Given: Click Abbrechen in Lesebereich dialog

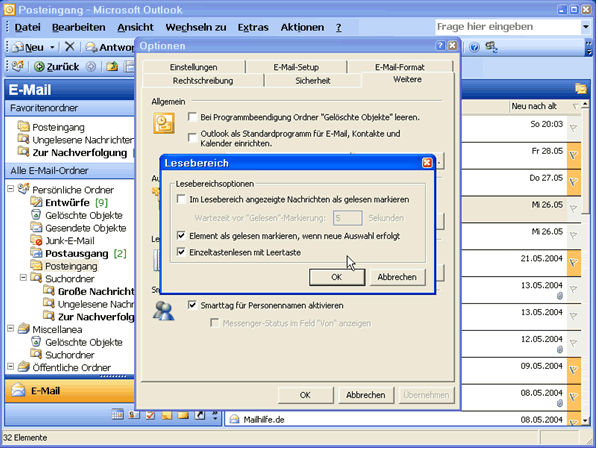Looking at the screenshot, I should click(397, 277).
